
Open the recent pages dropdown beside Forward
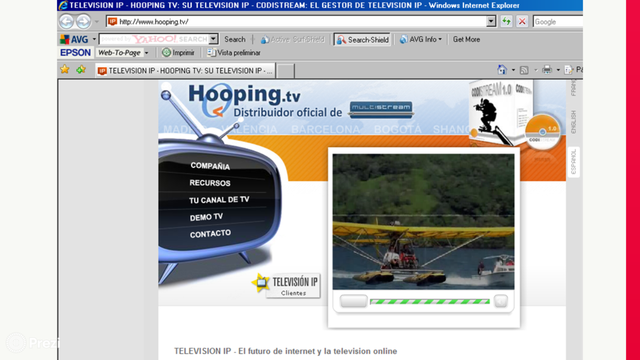(97, 22)
